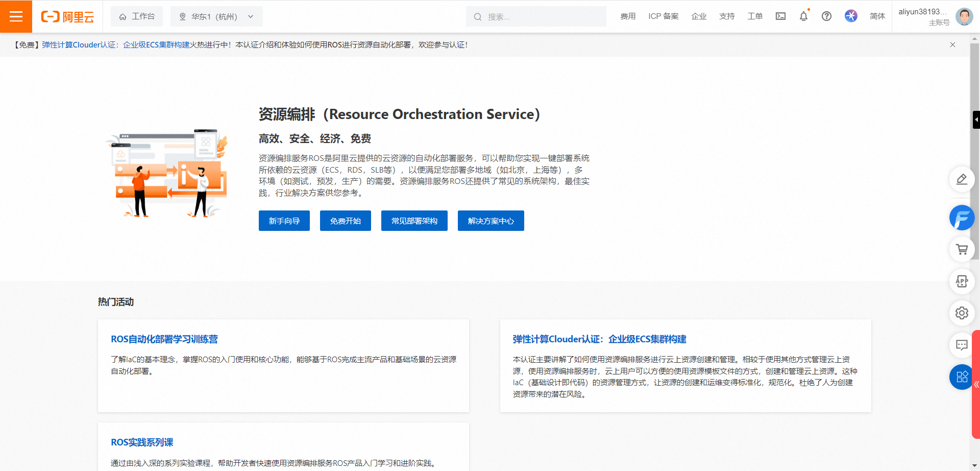Open 弹性计算Clouder认证 card title link
This screenshot has height=471, width=980.
599,339
